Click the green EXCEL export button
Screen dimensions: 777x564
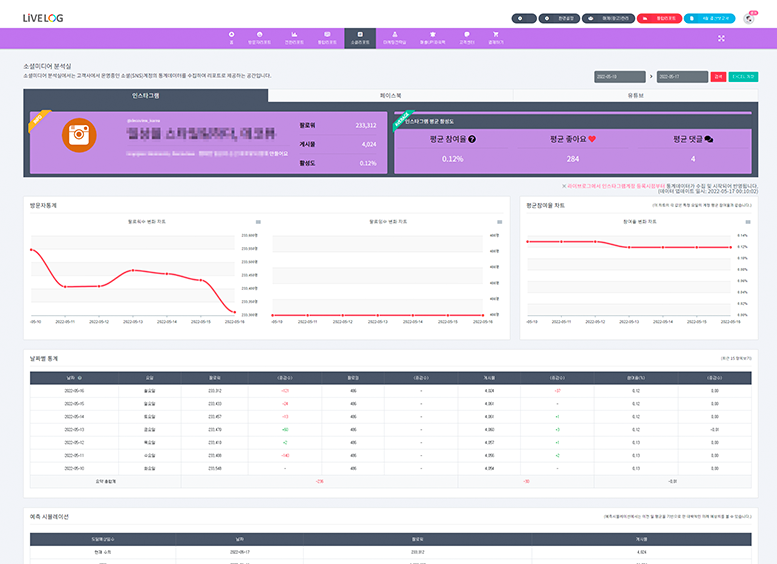(743, 77)
